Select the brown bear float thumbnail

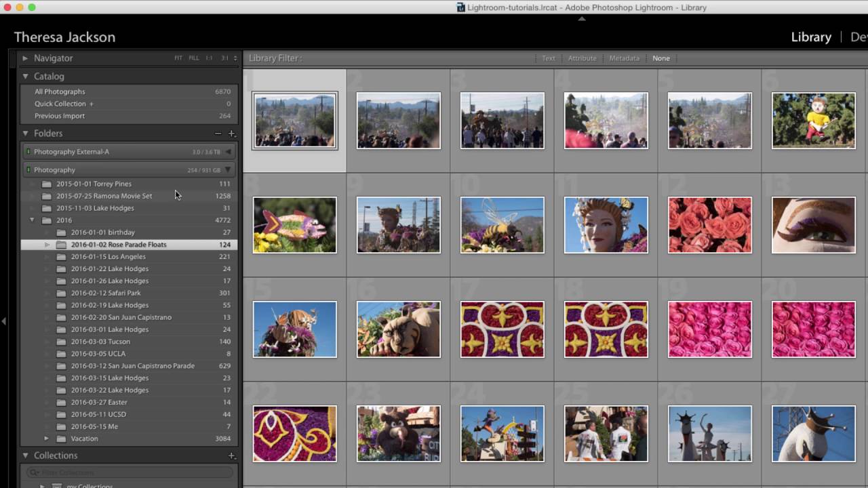pyautogui.click(x=399, y=434)
